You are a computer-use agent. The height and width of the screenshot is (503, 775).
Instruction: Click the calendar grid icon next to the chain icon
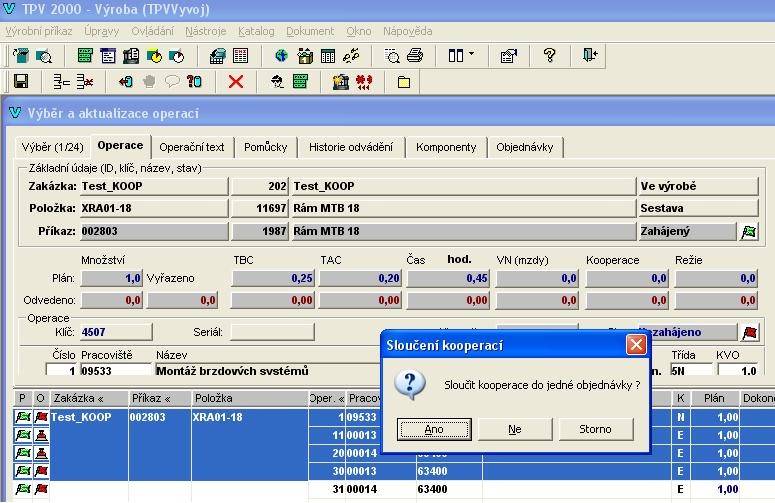click(328, 56)
